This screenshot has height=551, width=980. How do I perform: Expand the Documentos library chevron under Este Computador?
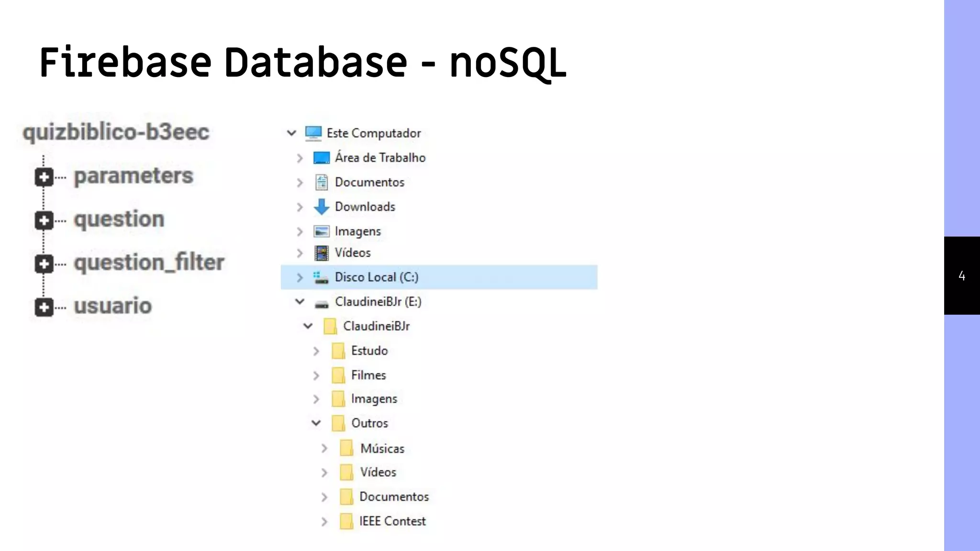[300, 183]
